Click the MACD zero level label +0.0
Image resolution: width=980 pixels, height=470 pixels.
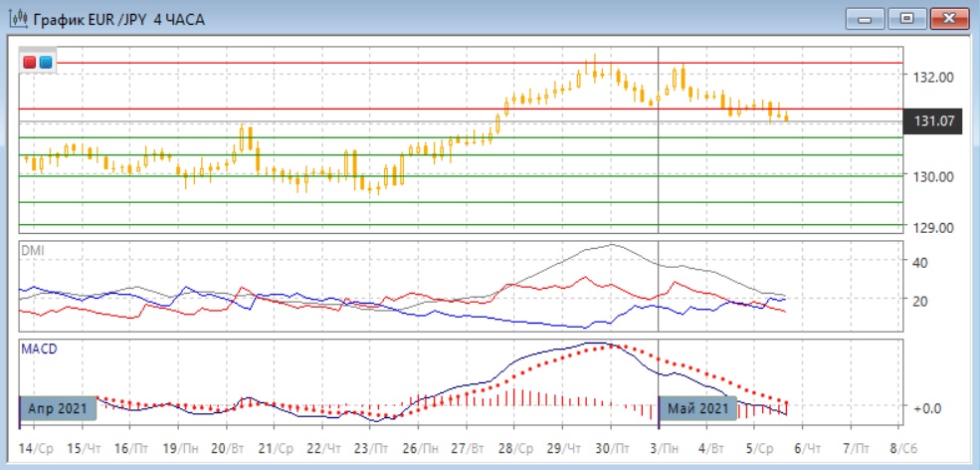pos(926,407)
